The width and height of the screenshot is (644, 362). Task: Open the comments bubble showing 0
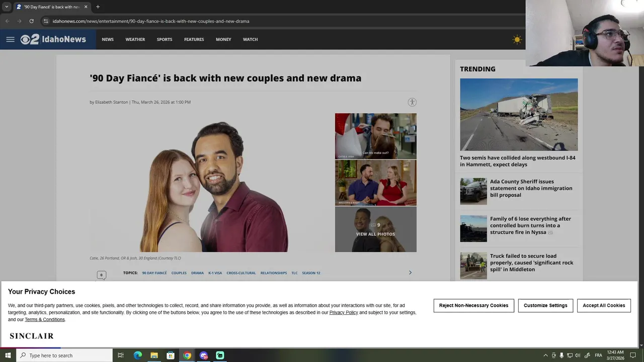pos(101,275)
